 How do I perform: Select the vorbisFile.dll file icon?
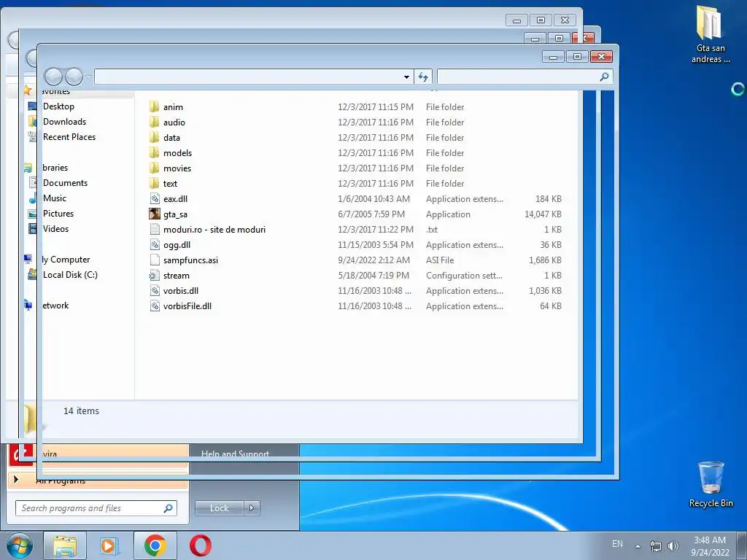[x=155, y=306]
